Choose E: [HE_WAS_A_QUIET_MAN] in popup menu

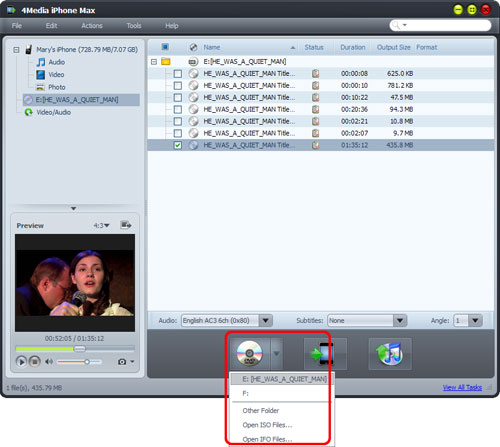[x=282, y=379]
